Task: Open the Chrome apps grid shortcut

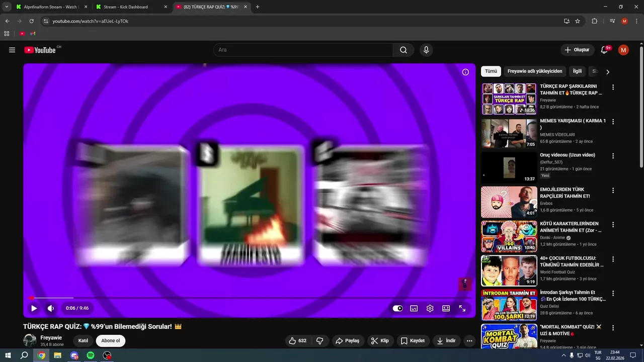Action: click(x=7, y=34)
